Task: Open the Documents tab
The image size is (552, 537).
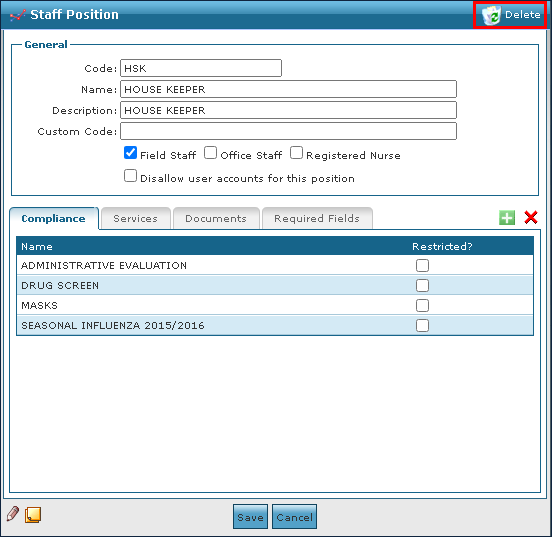Action: [x=216, y=218]
